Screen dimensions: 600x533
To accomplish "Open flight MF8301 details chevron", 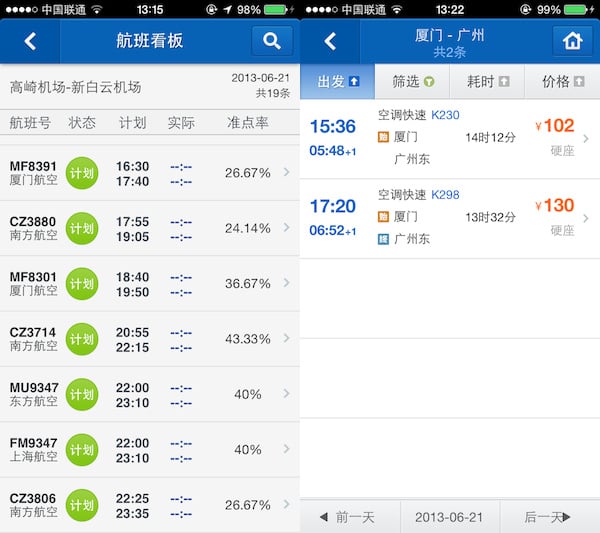I will point(287,284).
